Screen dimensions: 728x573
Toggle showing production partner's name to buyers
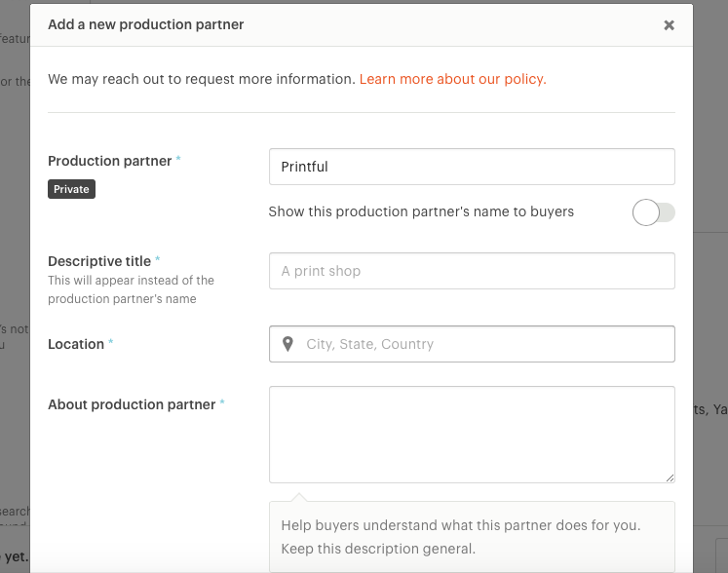coord(653,212)
